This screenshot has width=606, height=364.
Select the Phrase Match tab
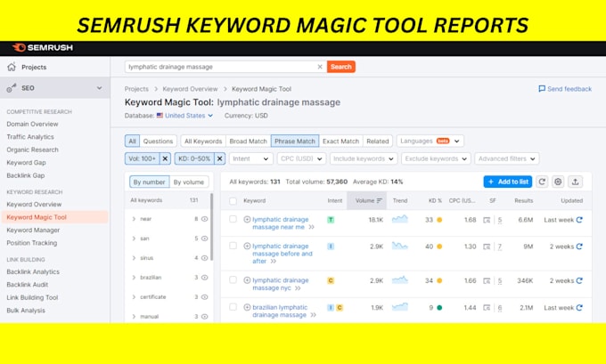pyautogui.click(x=295, y=141)
